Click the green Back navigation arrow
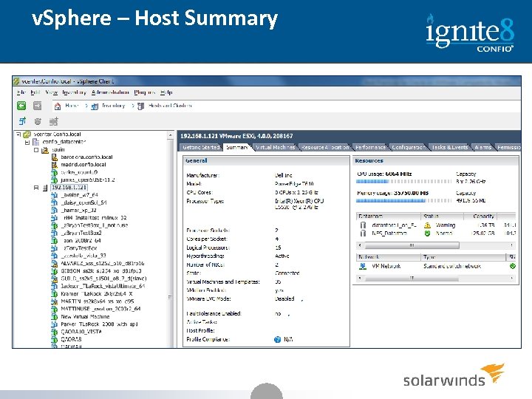532x399 pixels. (21, 106)
